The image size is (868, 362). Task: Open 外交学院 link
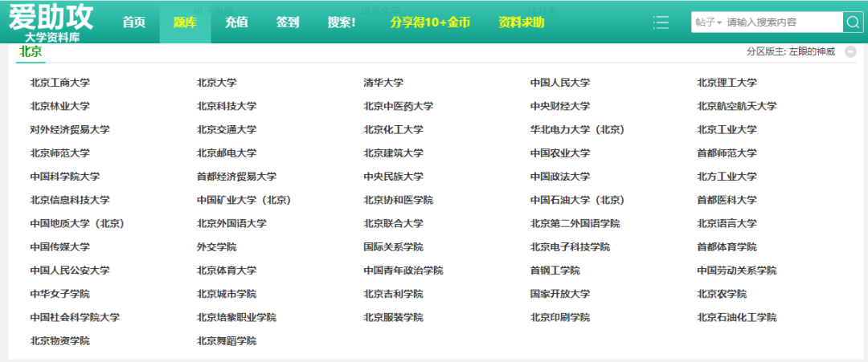pos(216,247)
